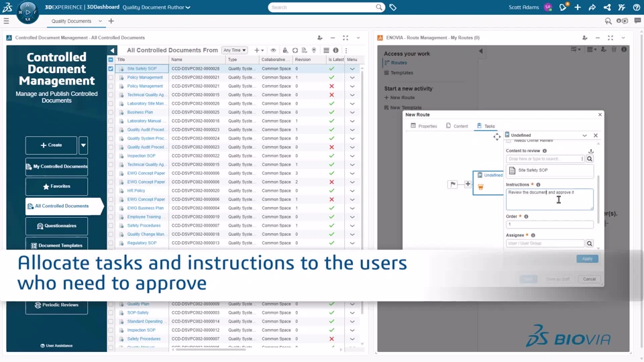The image size is (644, 362).
Task: Click the Create button
Action: [x=52, y=145]
